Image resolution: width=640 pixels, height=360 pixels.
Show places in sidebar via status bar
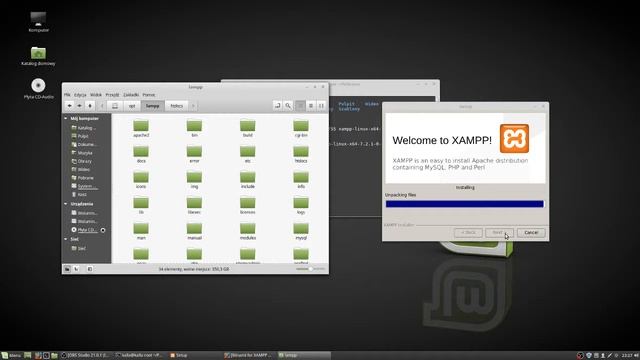point(67,269)
